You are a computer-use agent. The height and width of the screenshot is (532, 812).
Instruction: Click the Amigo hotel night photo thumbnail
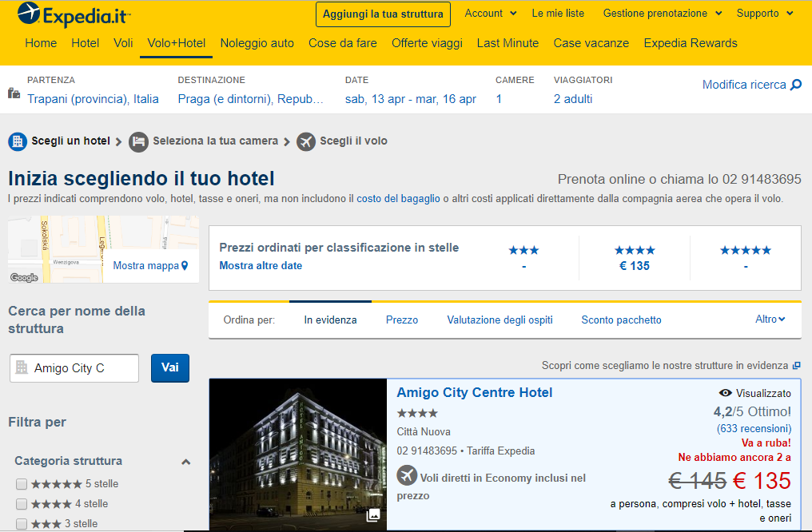(x=298, y=455)
